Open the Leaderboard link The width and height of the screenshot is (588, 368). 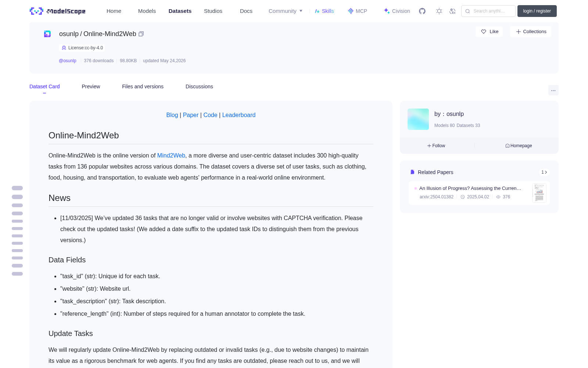coord(239,115)
